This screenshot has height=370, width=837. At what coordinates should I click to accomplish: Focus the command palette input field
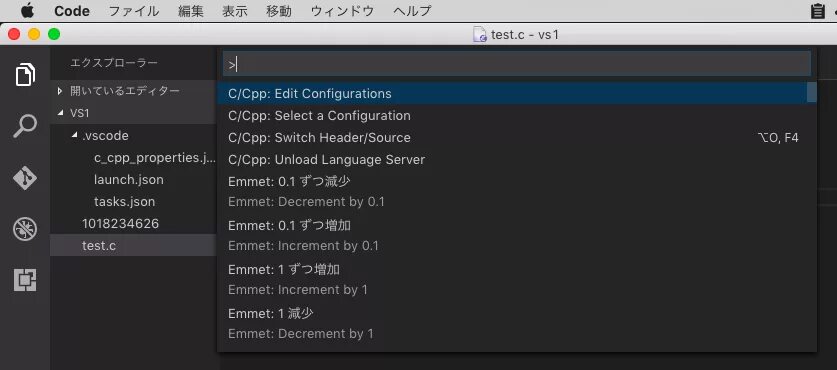[x=516, y=65]
